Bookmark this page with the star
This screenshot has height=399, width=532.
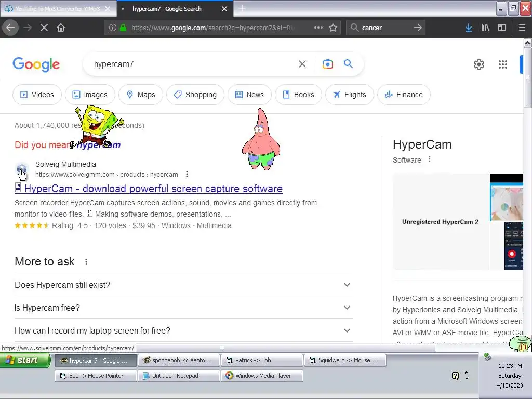[x=333, y=28]
